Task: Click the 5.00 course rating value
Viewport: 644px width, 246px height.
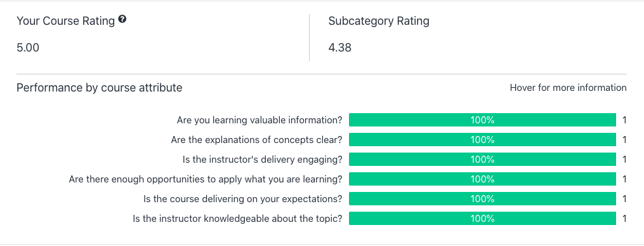Action: pos(28,48)
